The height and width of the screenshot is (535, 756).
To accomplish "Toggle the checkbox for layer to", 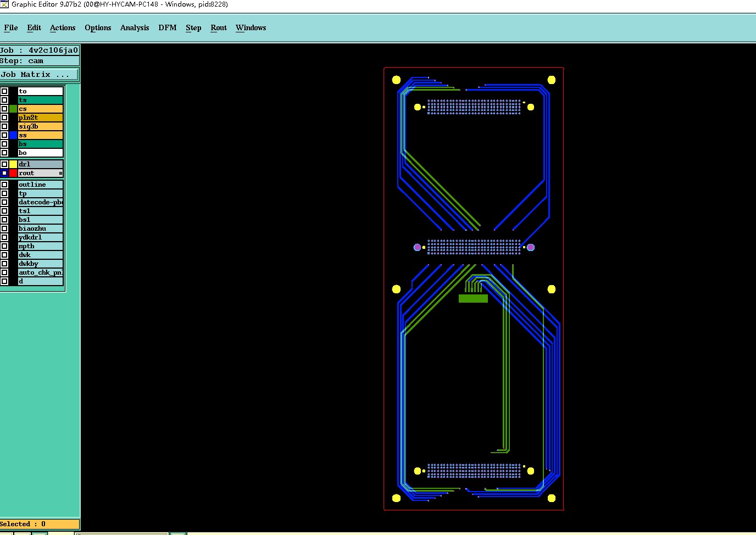I will point(4,91).
